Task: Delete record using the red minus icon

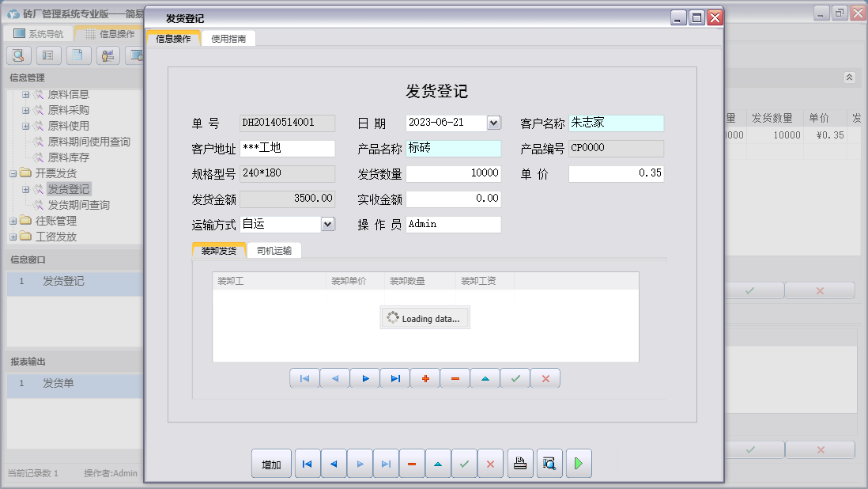Action: click(x=412, y=464)
